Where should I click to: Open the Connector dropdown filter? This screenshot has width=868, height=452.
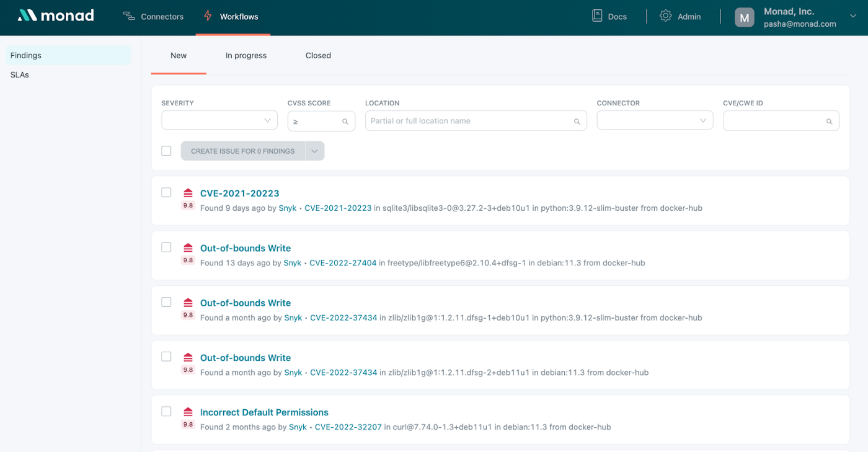point(654,120)
